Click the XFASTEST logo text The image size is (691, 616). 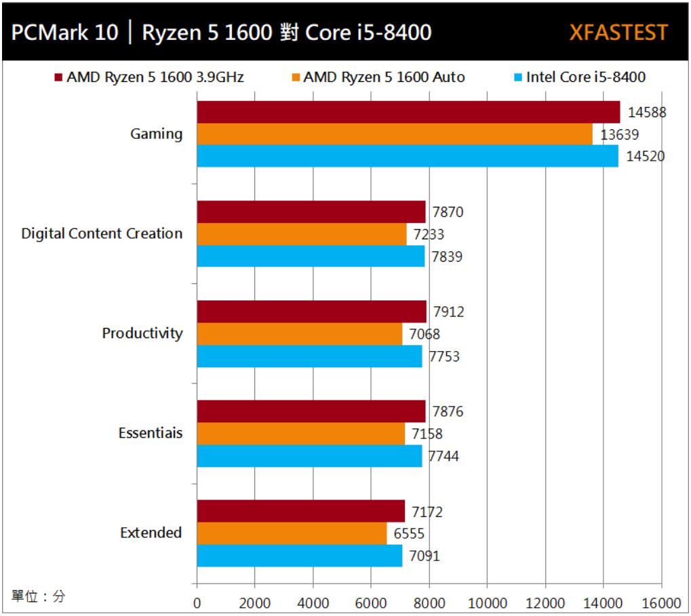618,32
